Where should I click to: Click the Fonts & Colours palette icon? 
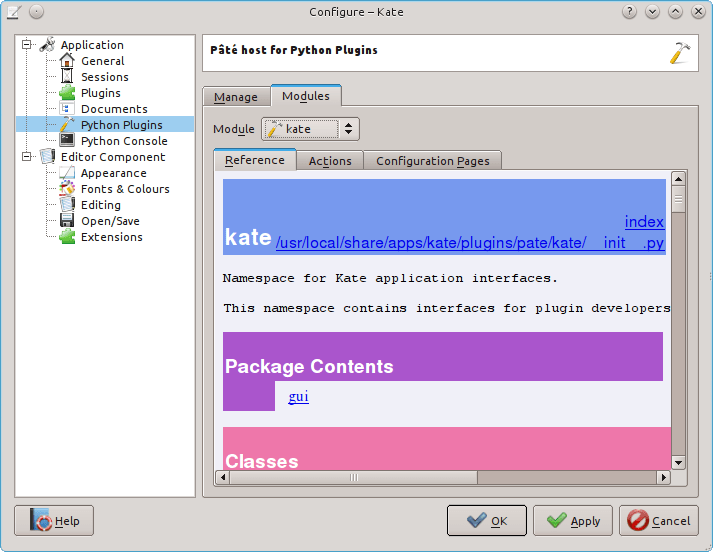[x=67, y=189]
